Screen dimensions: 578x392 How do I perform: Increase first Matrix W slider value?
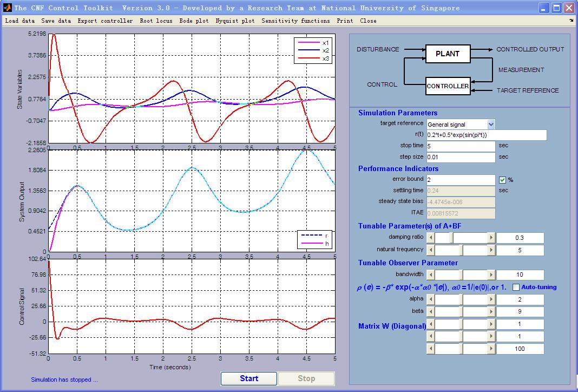click(x=491, y=324)
